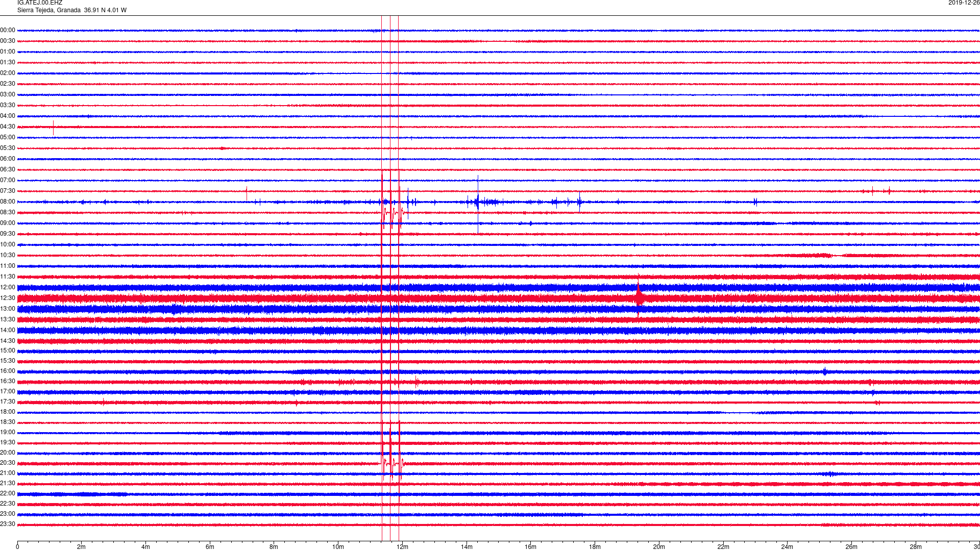Click the 6m tick on time axis
The width and height of the screenshot is (980, 551).
[x=210, y=547]
